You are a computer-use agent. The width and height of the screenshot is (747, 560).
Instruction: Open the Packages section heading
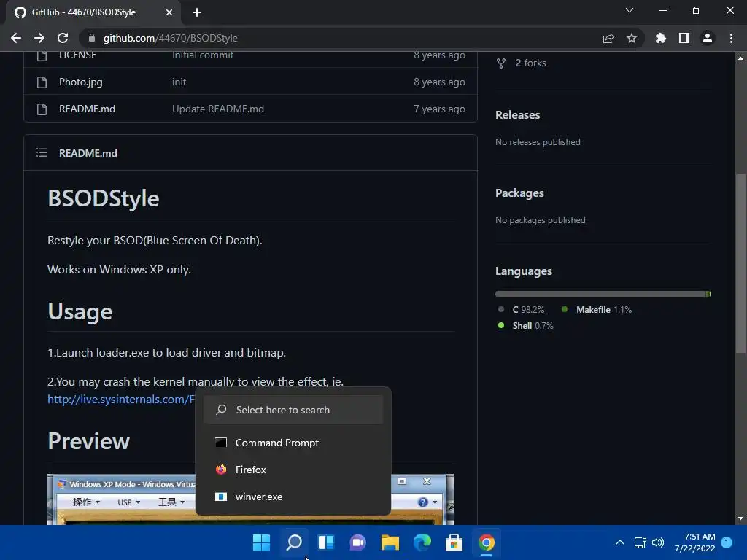pos(519,193)
